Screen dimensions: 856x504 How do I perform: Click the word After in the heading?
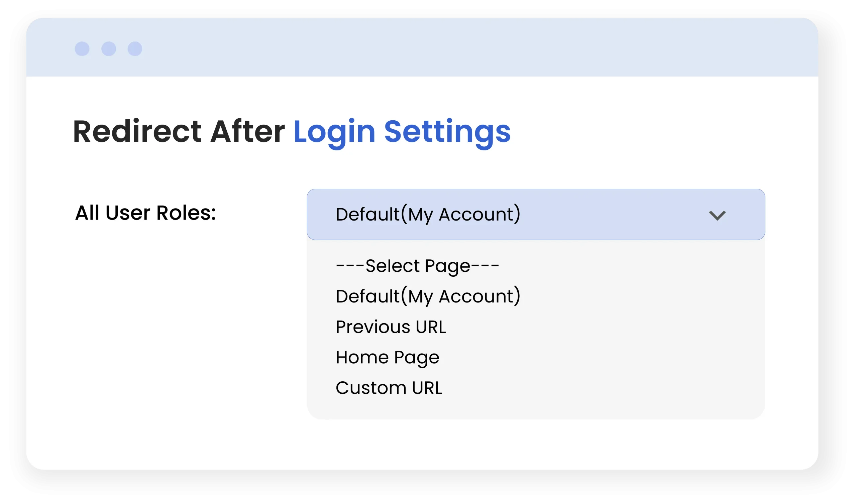point(248,131)
